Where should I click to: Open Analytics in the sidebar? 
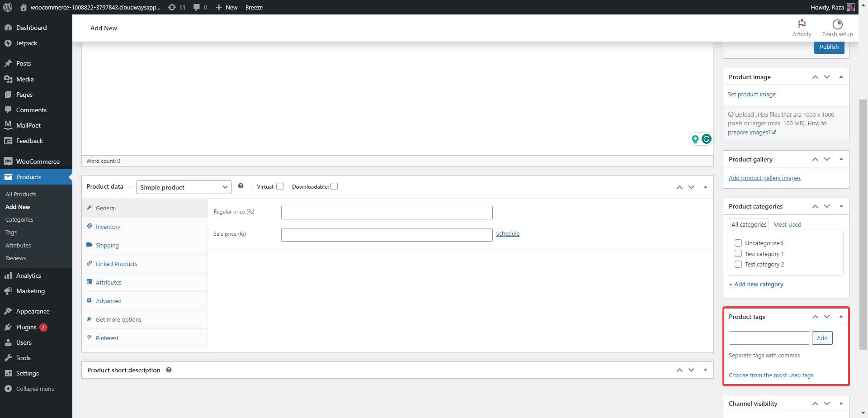(36, 275)
